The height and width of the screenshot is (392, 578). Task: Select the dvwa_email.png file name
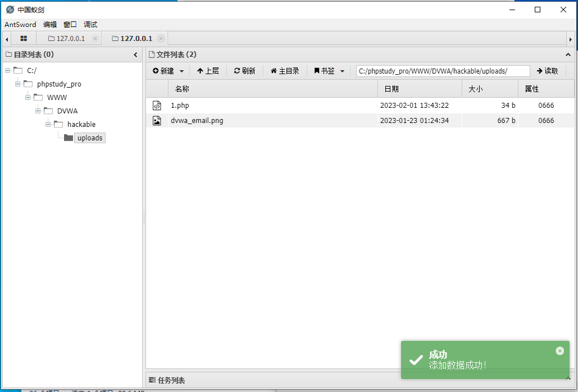(197, 121)
